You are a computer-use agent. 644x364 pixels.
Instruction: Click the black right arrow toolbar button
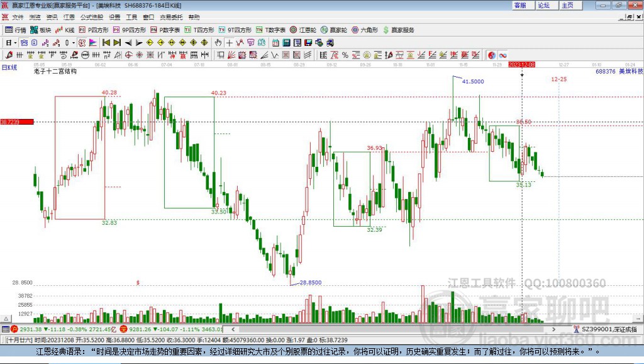click(139, 43)
